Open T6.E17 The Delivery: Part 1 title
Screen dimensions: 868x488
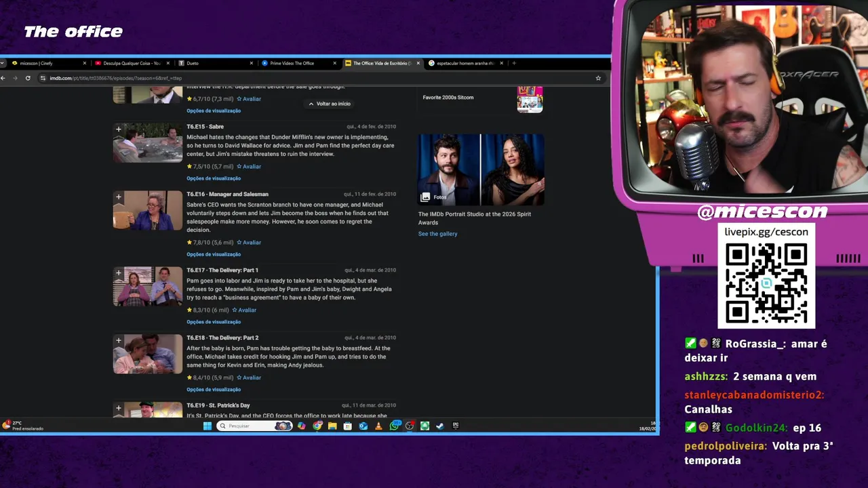pos(222,270)
